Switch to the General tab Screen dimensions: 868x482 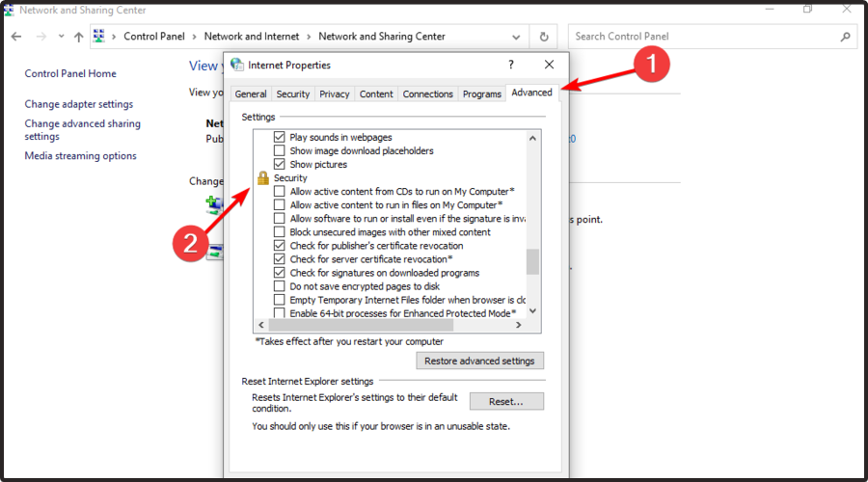pos(251,94)
